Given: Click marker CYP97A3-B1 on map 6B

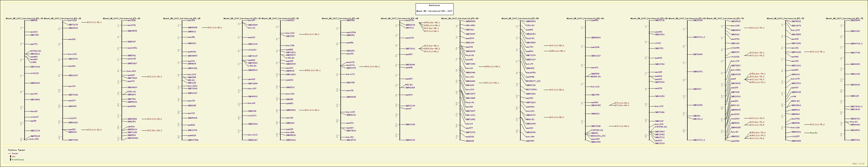Looking at the screenshot, I should [x=661, y=127].
